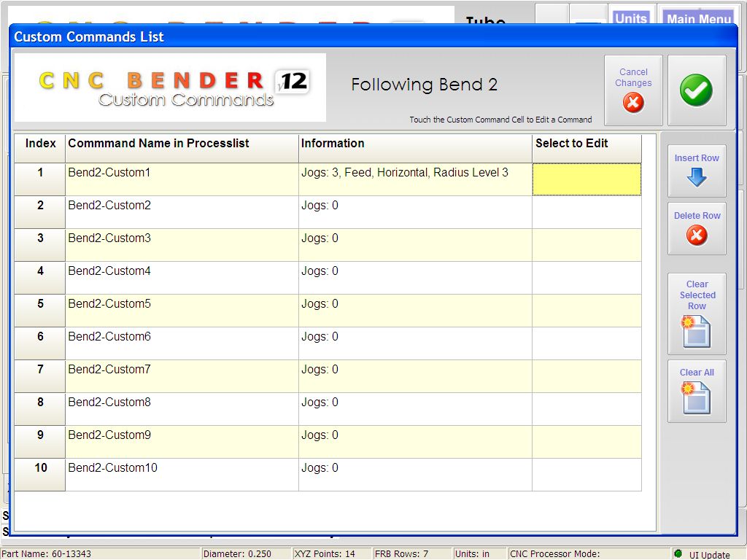Click the Information column header
This screenshot has height=560, width=747.
(415, 148)
